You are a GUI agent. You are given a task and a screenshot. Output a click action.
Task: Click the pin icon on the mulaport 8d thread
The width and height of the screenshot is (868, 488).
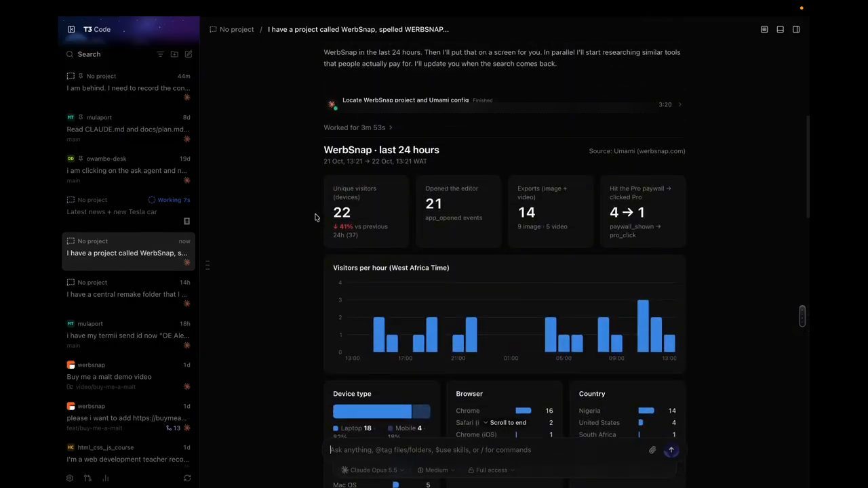point(81,117)
